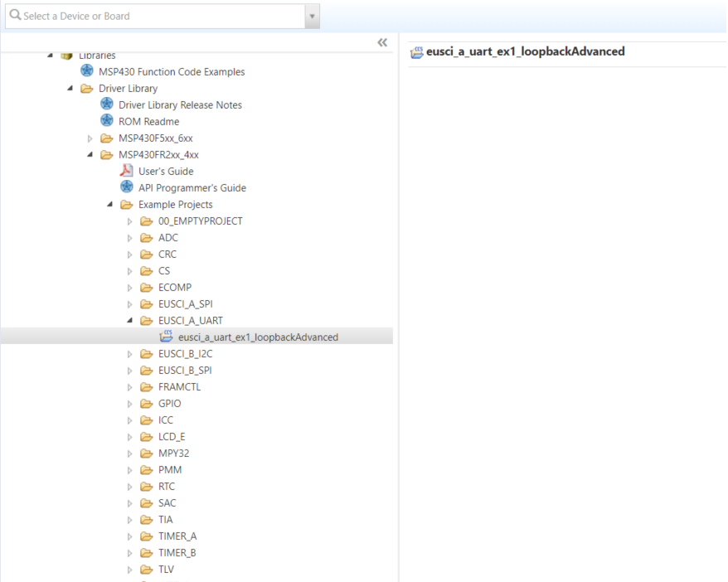Image resolution: width=728 pixels, height=582 pixels.
Task: Select the EUSCI_B_I2C row label
Action: (x=185, y=354)
